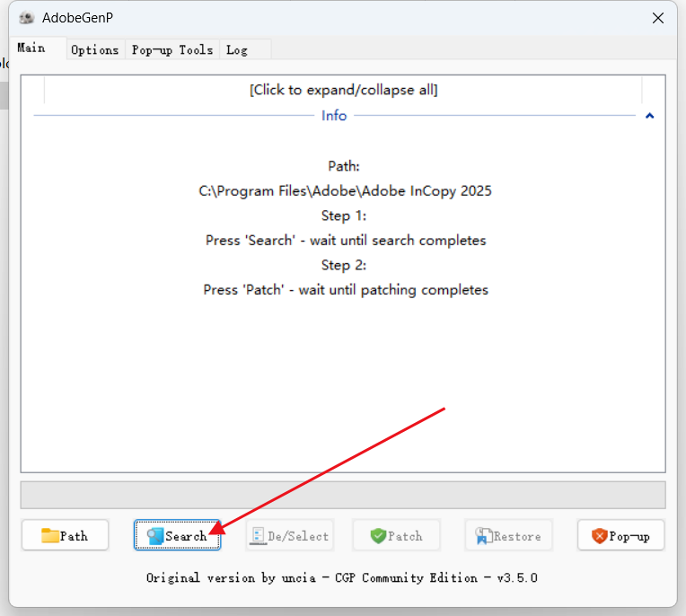
Task: Close the AdobeGenP window
Action: [x=658, y=18]
